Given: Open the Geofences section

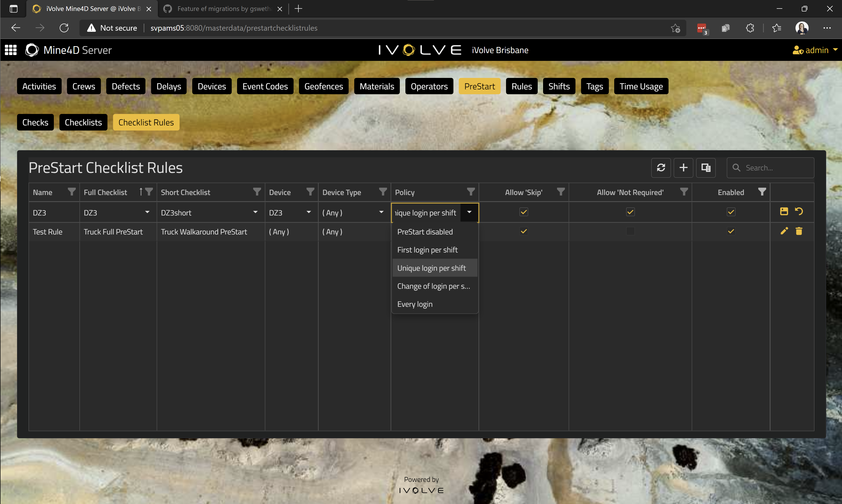Looking at the screenshot, I should click(x=324, y=86).
